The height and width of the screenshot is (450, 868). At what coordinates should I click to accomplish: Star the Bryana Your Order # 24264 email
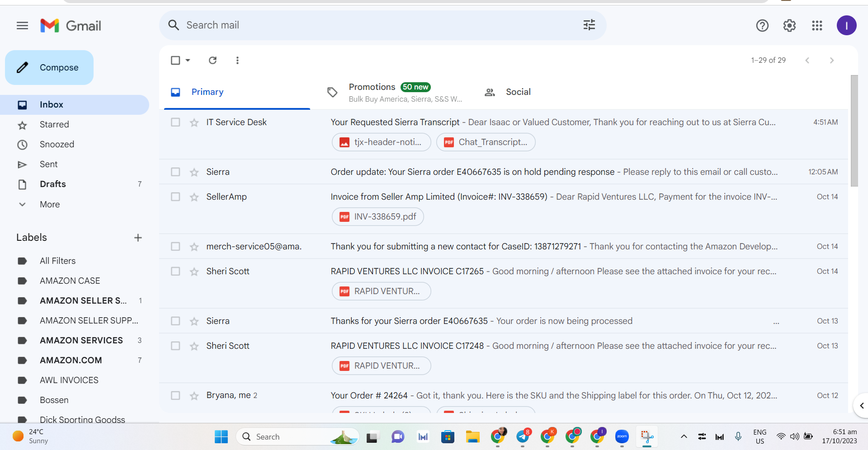pos(194,396)
